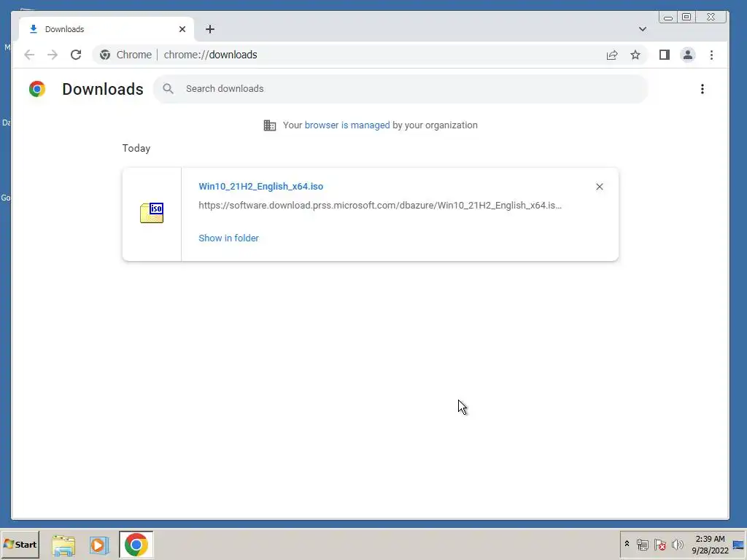Viewport: 747px width, 560px height.
Task: Click the browser back arrow
Action: (x=29, y=55)
